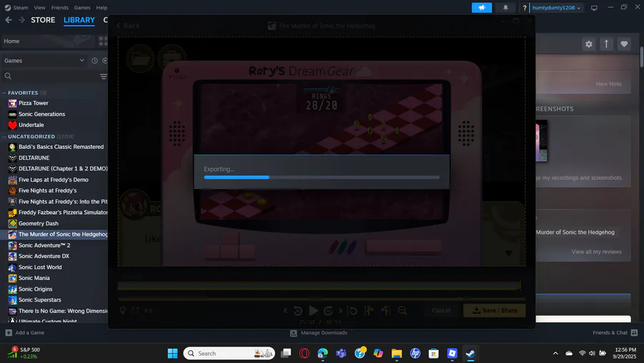Sort library by recent clock icon

tap(94, 60)
